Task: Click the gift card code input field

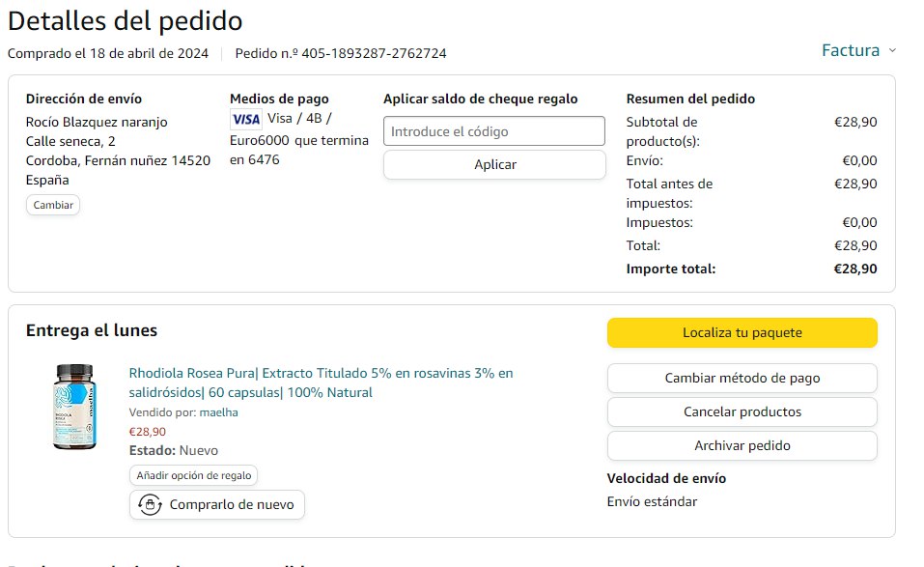Action: pyautogui.click(x=493, y=131)
